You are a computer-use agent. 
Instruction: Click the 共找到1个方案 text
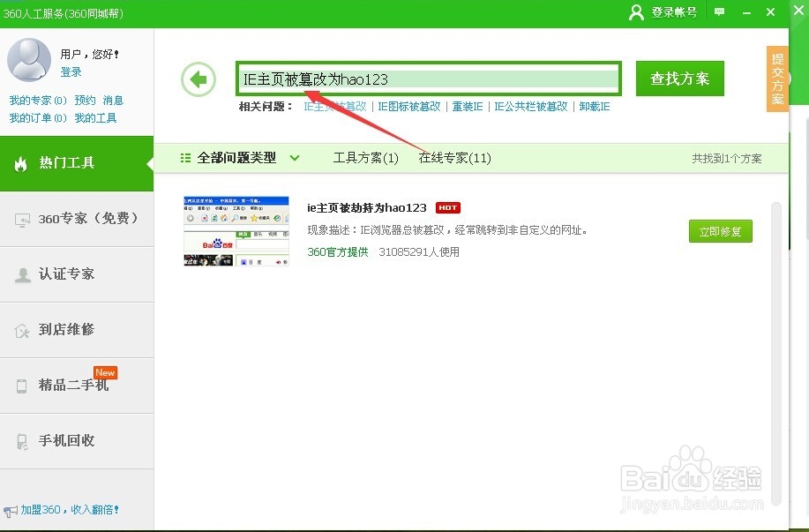tap(726, 159)
